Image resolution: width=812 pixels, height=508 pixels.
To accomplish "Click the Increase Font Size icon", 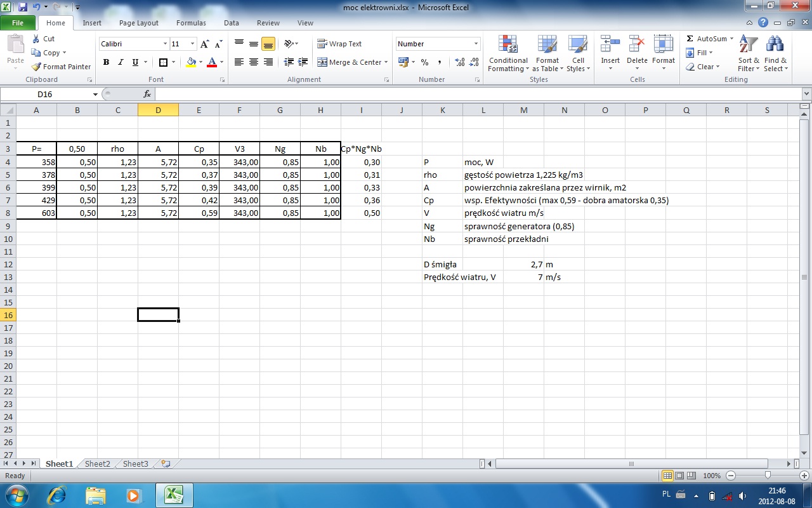I will [204, 44].
